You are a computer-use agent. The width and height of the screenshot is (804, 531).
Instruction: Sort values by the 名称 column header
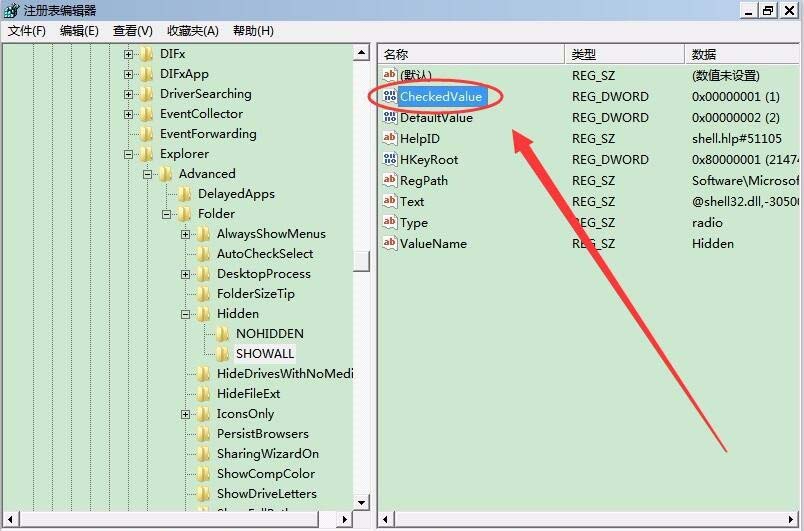click(x=472, y=54)
